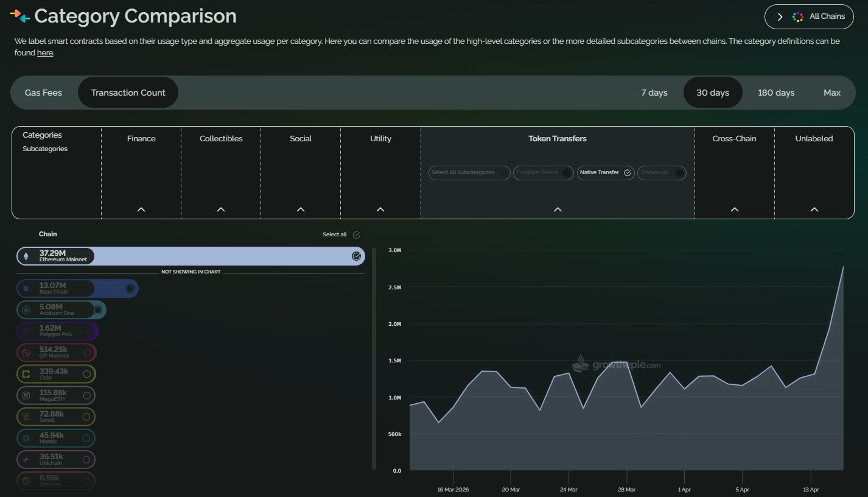Switch to the Gas Fees tab

pos(43,93)
